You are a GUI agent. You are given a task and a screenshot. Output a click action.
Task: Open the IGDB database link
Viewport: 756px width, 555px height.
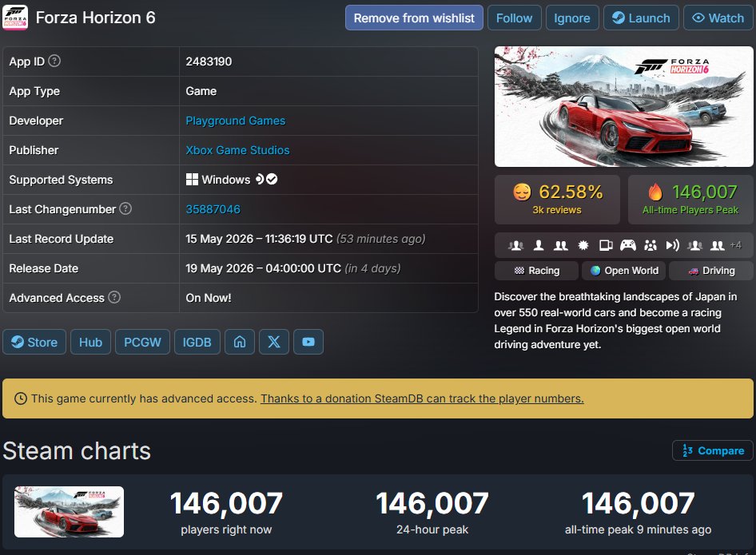click(197, 342)
